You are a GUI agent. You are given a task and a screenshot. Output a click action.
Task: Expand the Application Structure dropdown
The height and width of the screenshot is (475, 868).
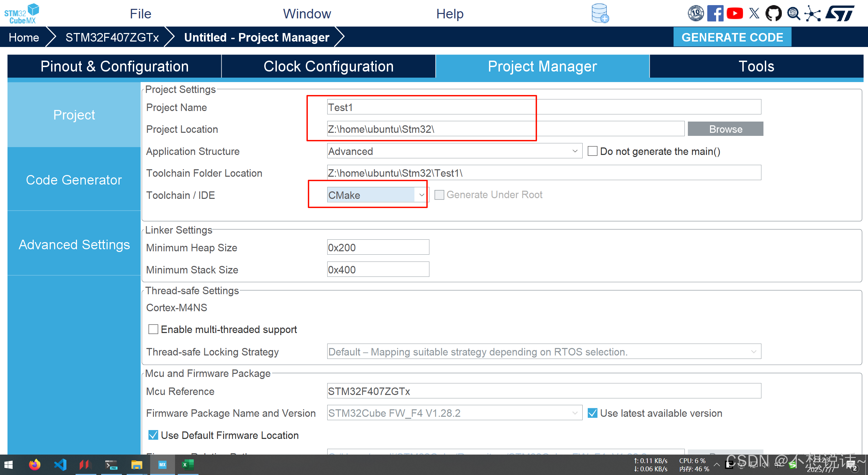(575, 151)
